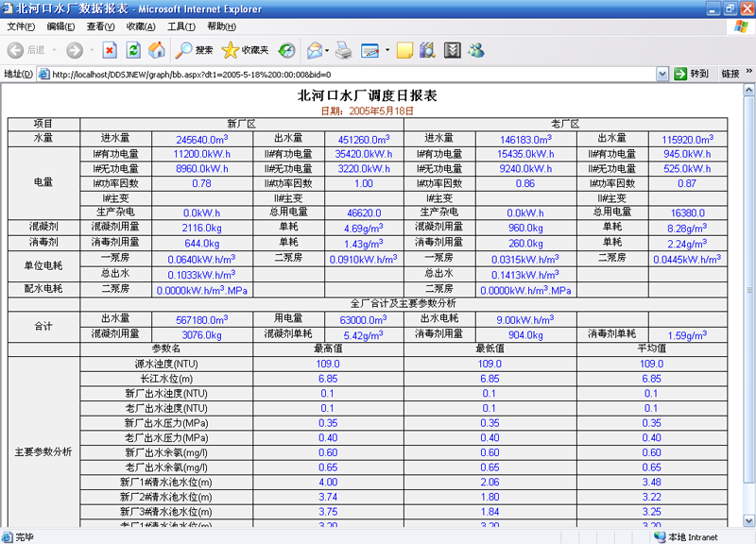This screenshot has width=756, height=544.
Task: Click the value 451260.0m³
Action: click(364, 139)
